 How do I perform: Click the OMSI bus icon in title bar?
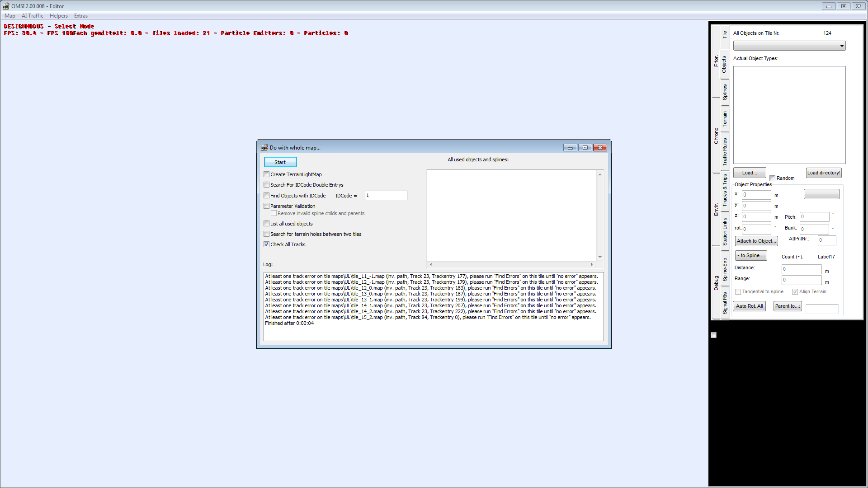(6, 6)
